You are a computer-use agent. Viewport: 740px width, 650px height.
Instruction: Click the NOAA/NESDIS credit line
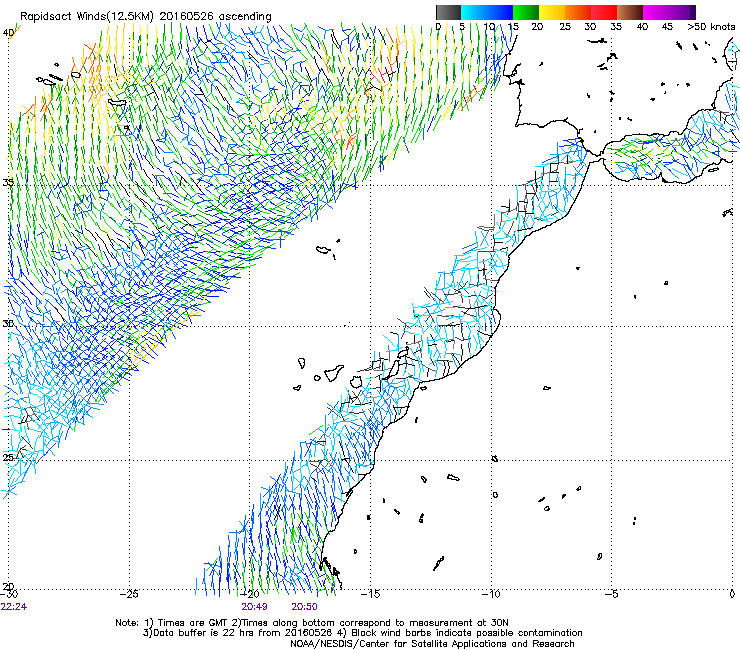432,644
